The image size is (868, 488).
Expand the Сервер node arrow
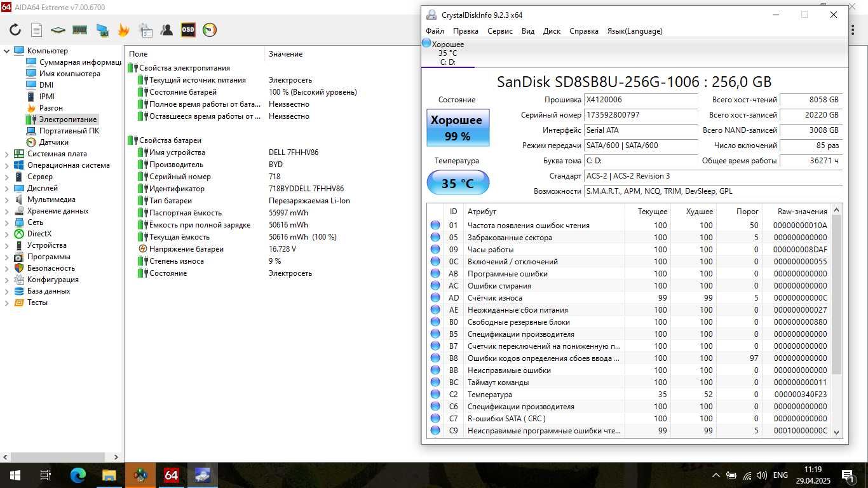pos(6,177)
